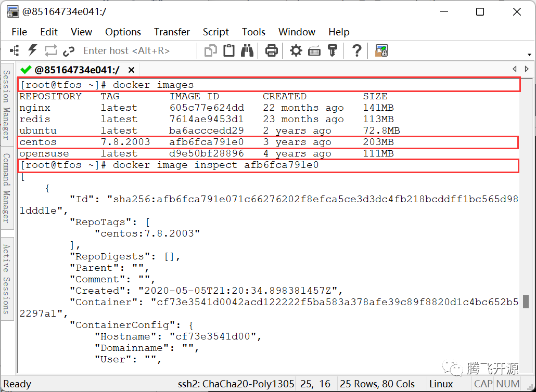The width and height of the screenshot is (536, 392).
Task: Click the image ID d9e50bf28896
Action: 207,153
